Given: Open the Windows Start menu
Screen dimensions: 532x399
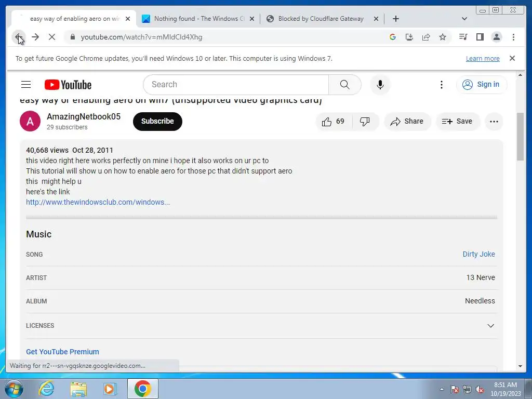Looking at the screenshot, I should [14, 389].
